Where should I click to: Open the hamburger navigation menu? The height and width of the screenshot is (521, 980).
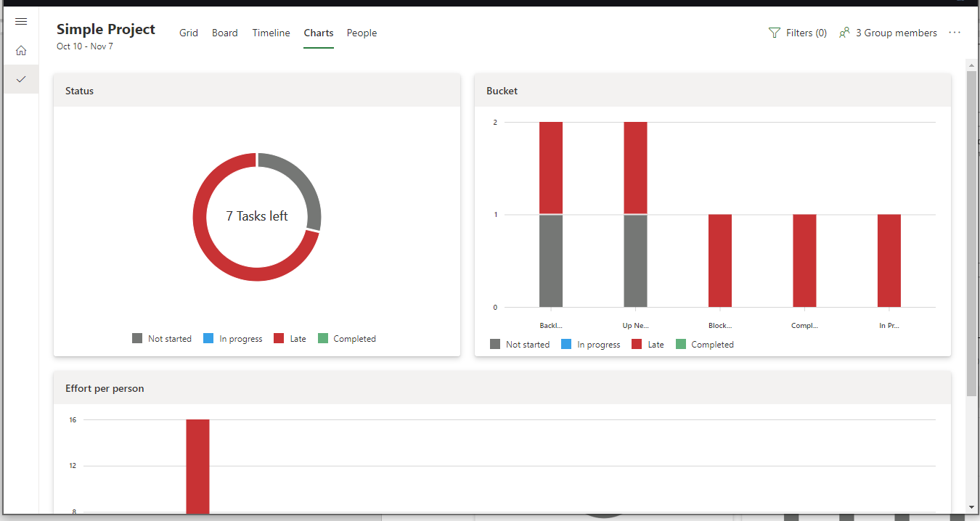coord(21,22)
